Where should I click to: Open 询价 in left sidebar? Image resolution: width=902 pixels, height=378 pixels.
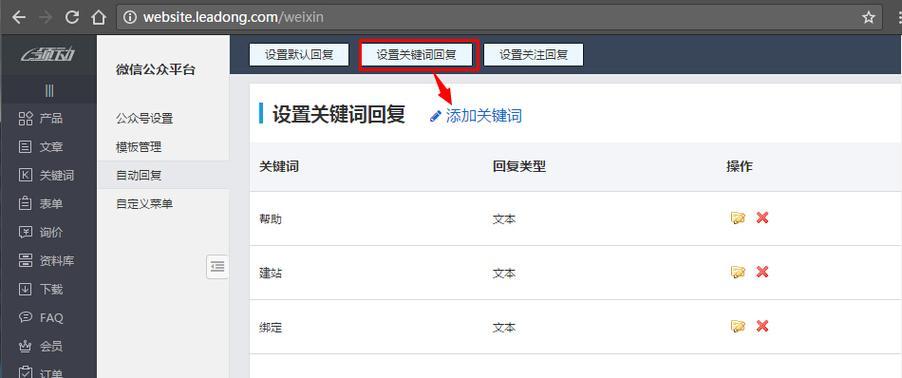coord(48,232)
